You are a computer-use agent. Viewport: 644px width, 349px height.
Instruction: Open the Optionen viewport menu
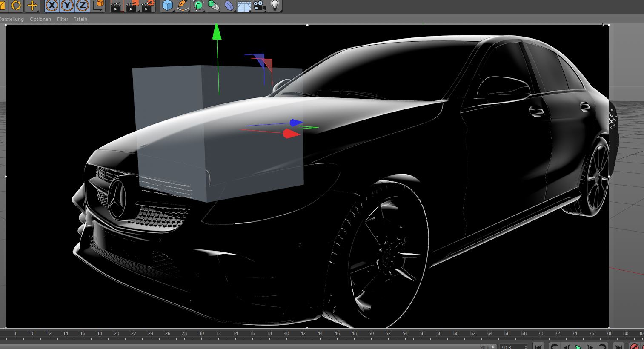[x=40, y=19]
